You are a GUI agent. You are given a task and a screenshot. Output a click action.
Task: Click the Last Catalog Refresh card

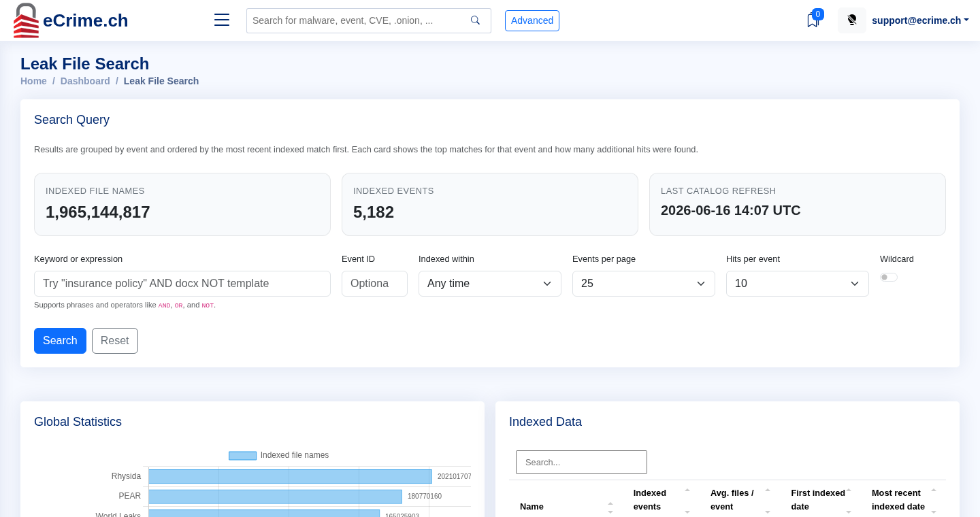coord(798,204)
